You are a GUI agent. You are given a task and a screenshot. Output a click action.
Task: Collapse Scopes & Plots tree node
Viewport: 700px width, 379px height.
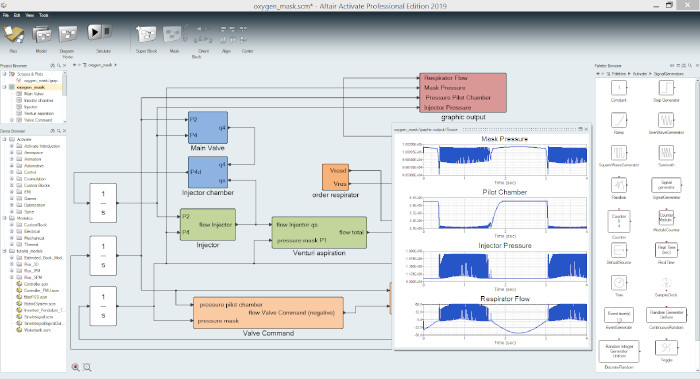point(5,74)
